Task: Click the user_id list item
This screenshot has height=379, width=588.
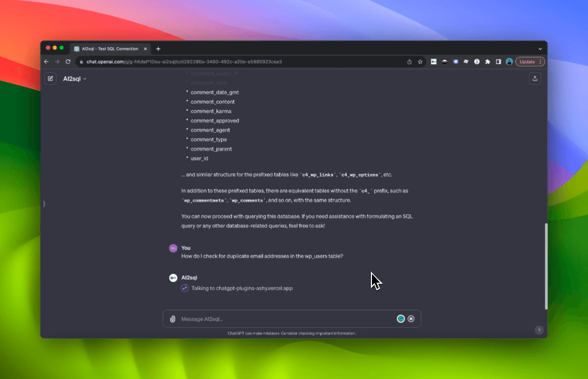Action: pyautogui.click(x=199, y=158)
